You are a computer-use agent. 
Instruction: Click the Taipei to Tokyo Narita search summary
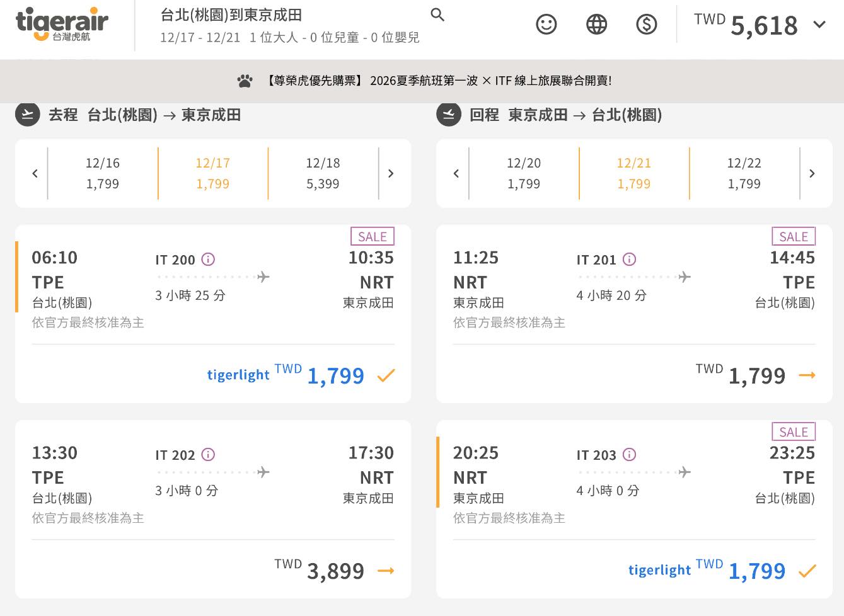pos(289,25)
